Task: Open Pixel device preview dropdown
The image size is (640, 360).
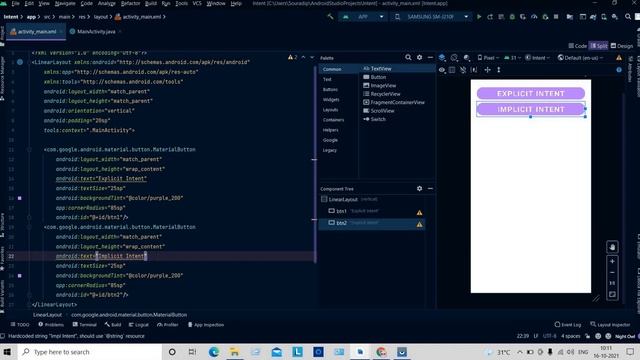Action: click(x=488, y=58)
